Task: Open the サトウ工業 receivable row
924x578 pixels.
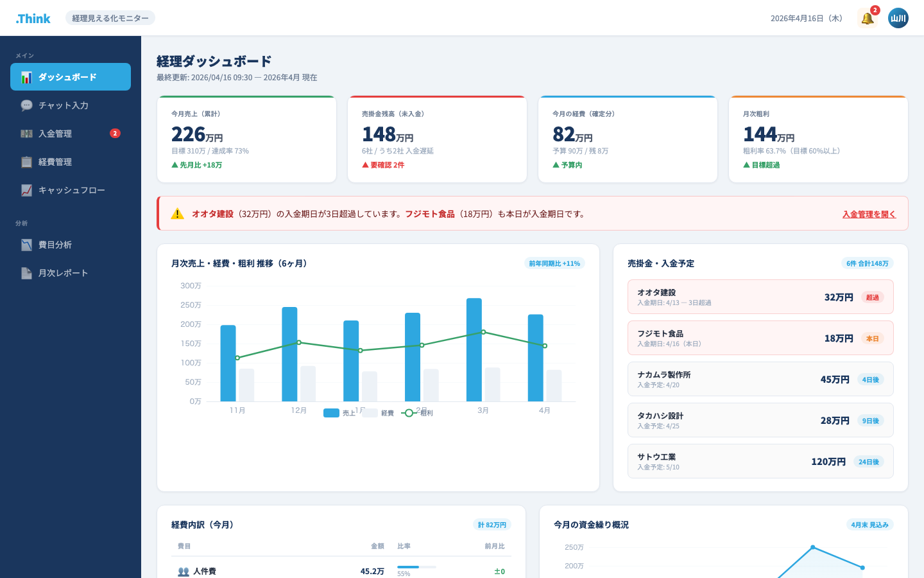Action: click(760, 461)
